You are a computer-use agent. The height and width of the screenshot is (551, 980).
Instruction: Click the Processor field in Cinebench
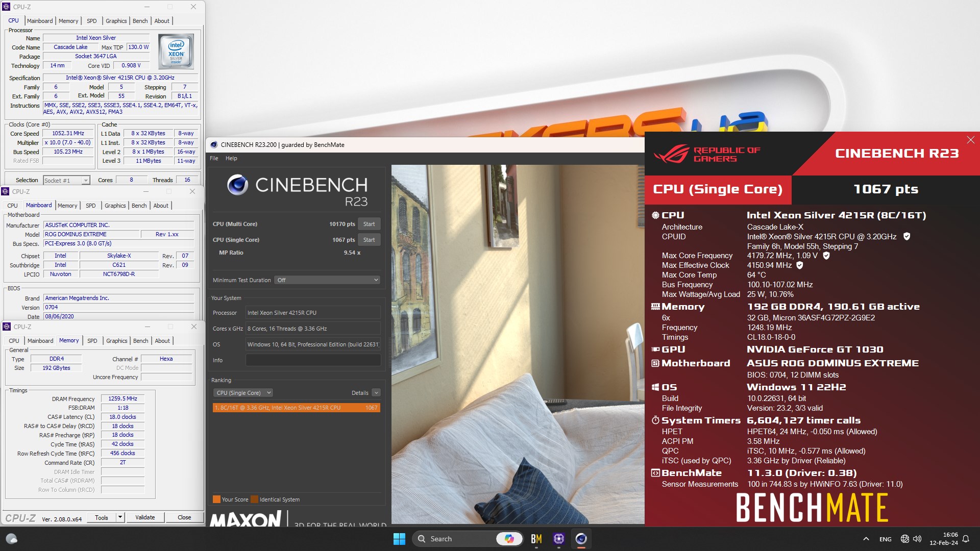(x=313, y=313)
